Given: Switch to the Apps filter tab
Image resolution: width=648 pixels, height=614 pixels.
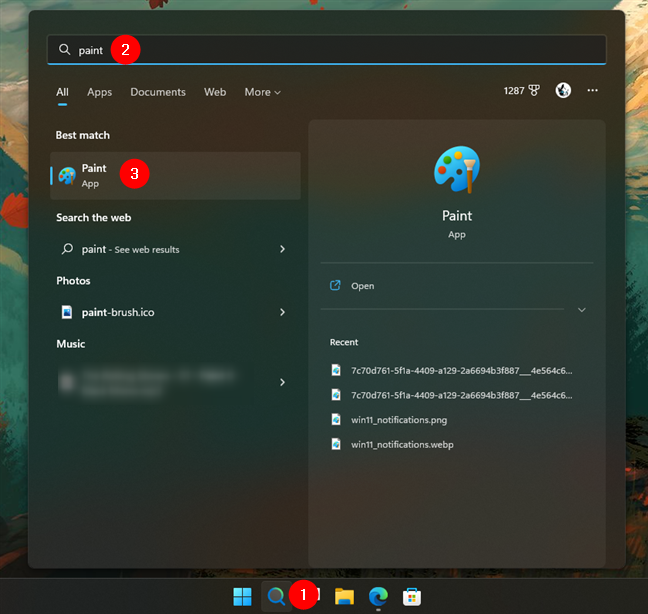Looking at the screenshot, I should (99, 92).
